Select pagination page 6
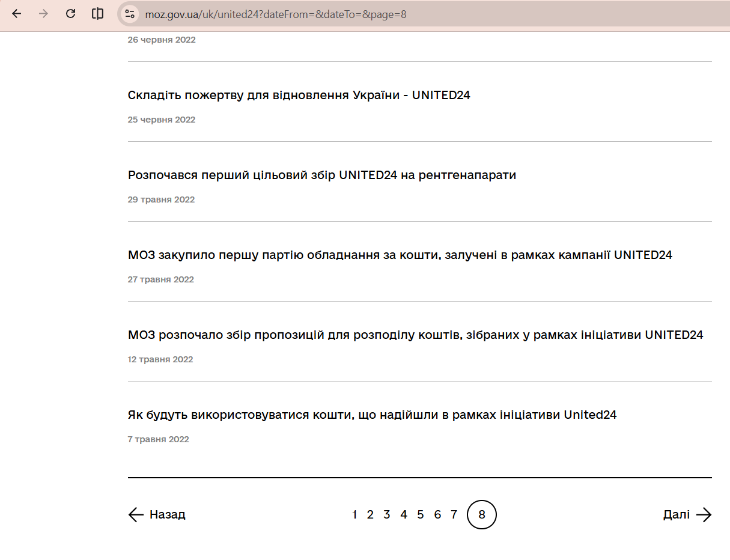This screenshot has width=730, height=560. point(437,515)
